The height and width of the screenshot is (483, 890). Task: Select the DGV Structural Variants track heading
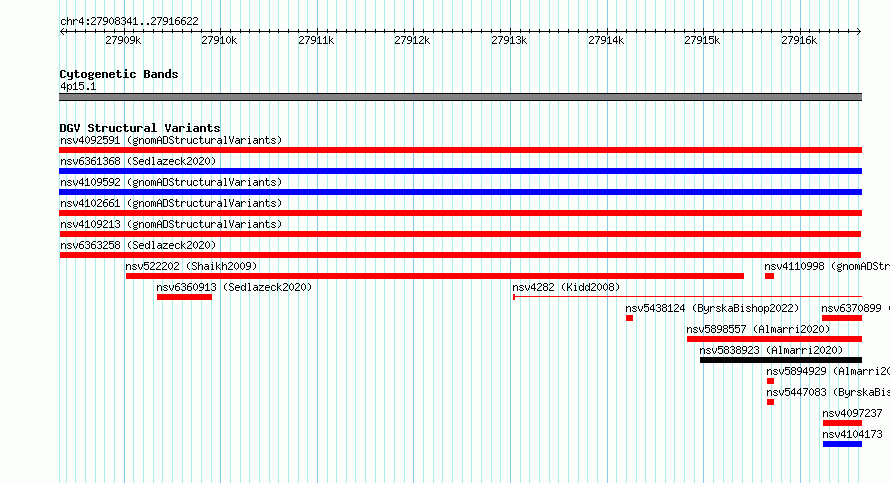[140, 128]
